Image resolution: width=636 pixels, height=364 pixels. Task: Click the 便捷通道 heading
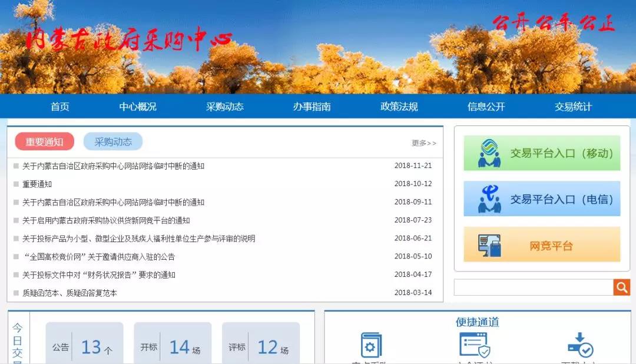pos(478,322)
